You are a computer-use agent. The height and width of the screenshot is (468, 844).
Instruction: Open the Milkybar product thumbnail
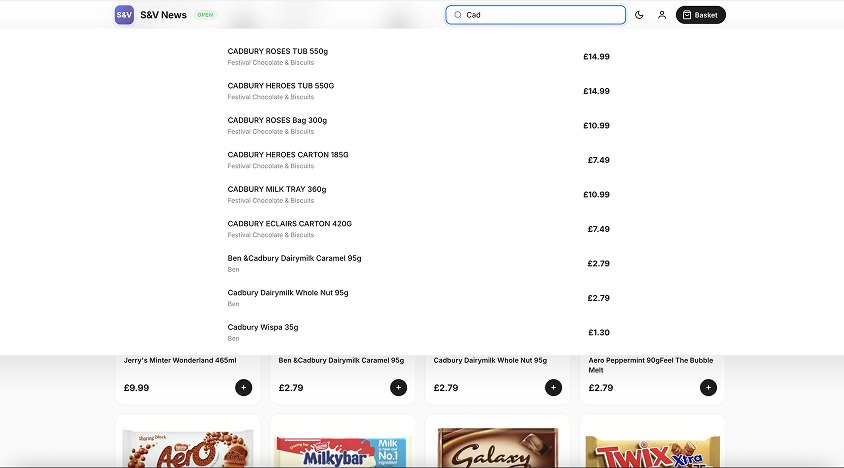(x=343, y=447)
